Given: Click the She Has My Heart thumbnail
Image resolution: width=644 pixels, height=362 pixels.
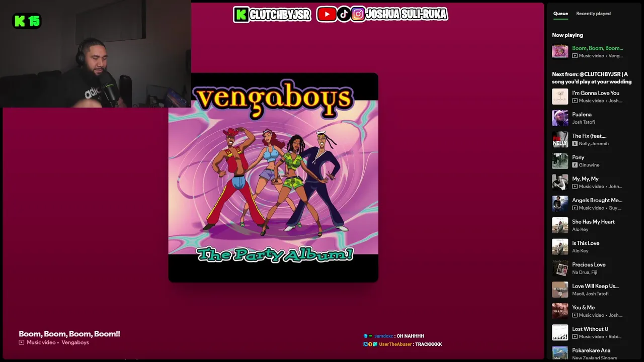Looking at the screenshot, I should [x=560, y=225].
